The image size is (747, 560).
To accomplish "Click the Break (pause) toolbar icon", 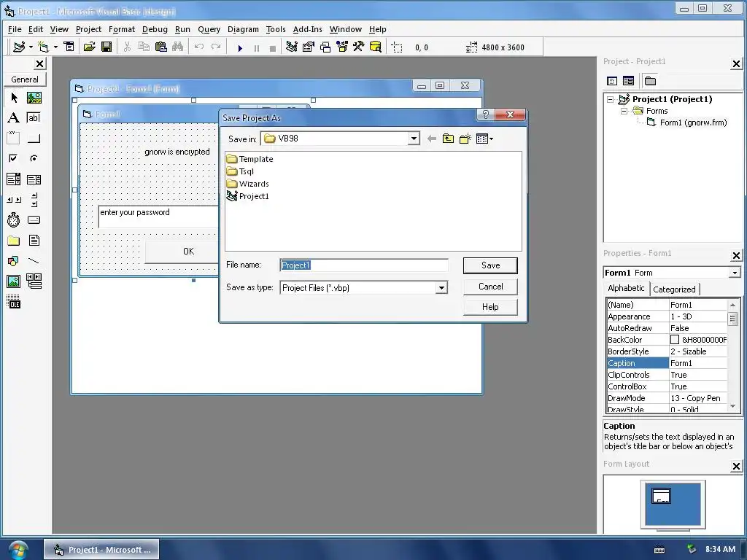I will (x=257, y=47).
